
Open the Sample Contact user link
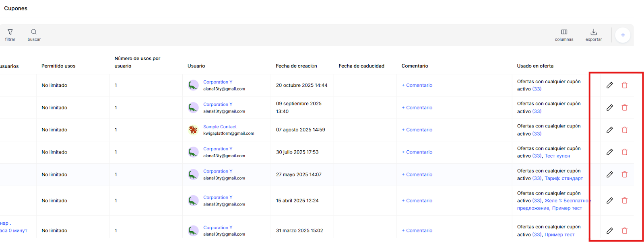click(220, 127)
